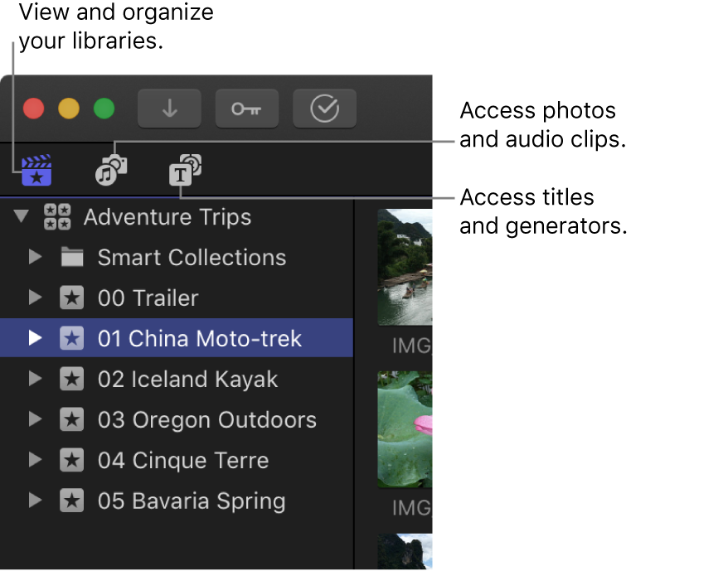Click the Smart Collections folder icon
Image resolution: width=728 pixels, height=571 pixels.
72,257
